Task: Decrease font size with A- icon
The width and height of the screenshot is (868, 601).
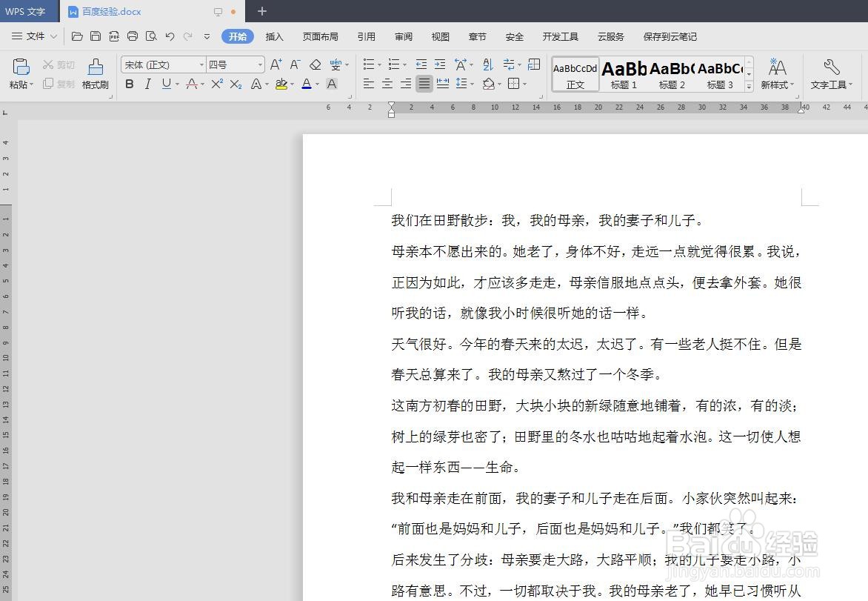Action: tap(295, 64)
